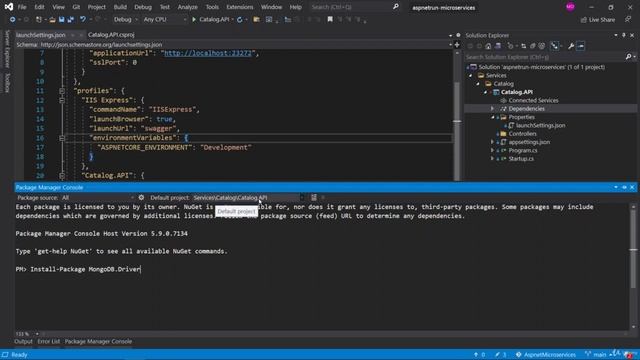Viewport: 640px width, 360px height.
Task: Click the New Project toolbar icon
Action: 39,19
